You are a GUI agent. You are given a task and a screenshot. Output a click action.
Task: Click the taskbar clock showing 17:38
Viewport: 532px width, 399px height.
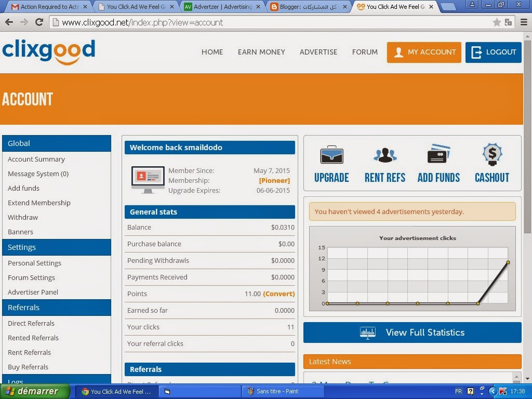pyautogui.click(x=518, y=392)
